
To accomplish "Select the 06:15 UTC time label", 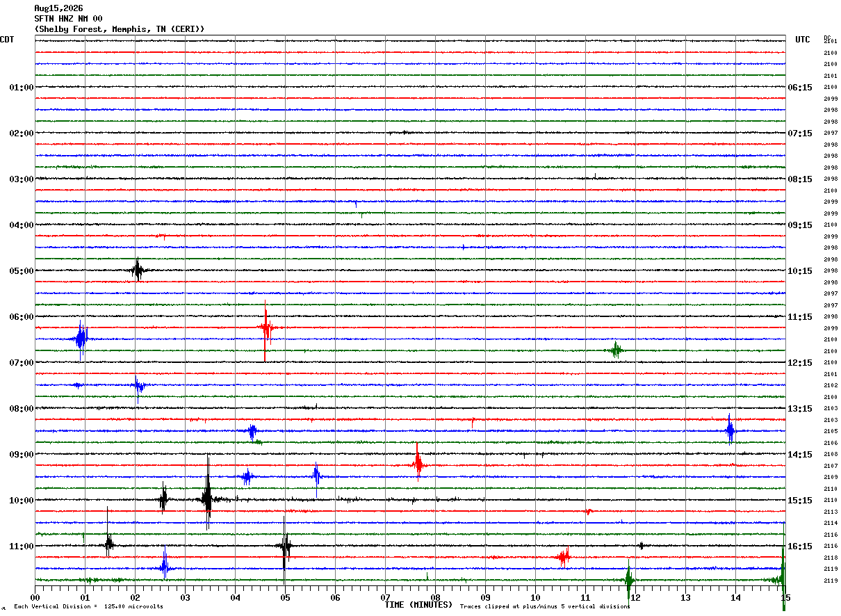I will tap(800, 88).
